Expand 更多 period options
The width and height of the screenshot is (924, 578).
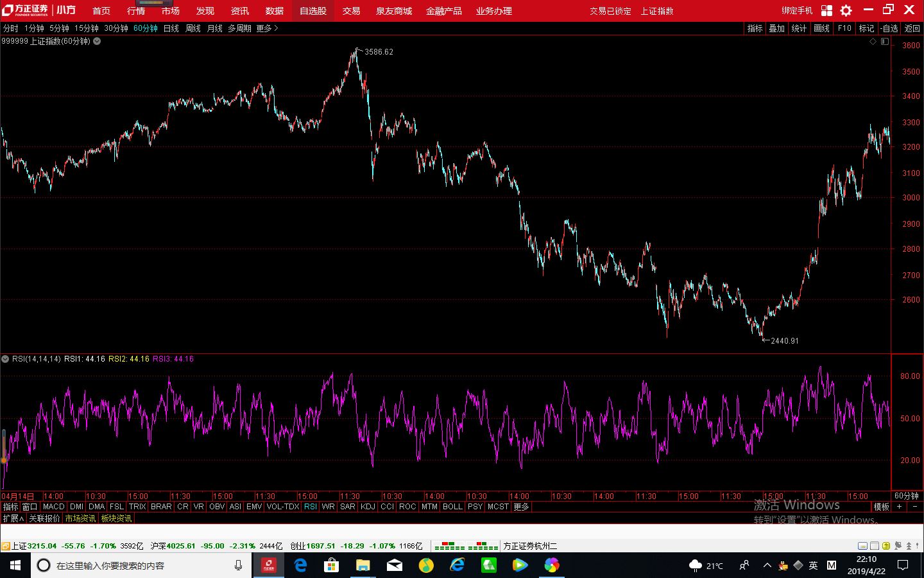(267, 28)
